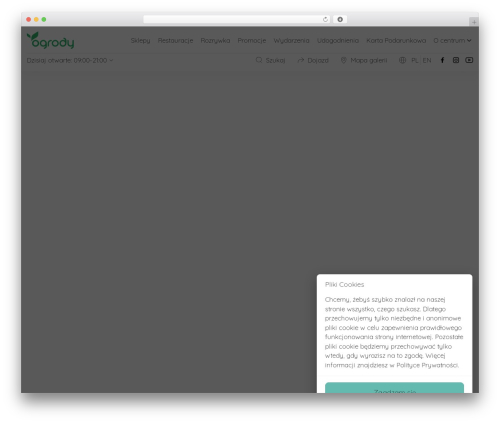Image resolution: width=500 pixels, height=423 pixels.
Task: Switch language to PL
Action: point(415,60)
